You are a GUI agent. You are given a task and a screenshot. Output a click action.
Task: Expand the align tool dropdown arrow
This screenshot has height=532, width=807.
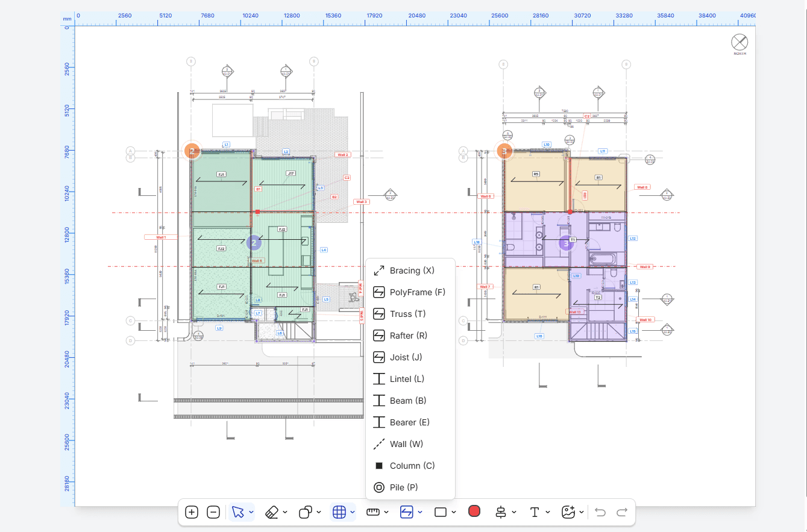tap(514, 512)
